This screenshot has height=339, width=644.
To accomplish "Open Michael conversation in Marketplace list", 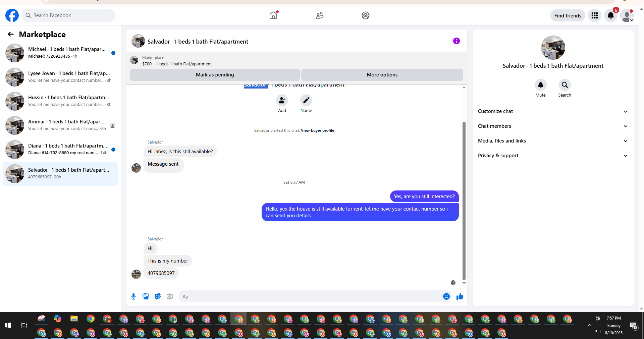I will click(x=60, y=53).
